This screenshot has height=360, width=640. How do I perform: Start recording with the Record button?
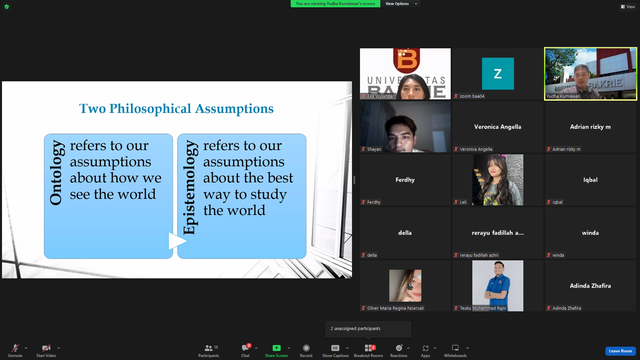pos(306,350)
